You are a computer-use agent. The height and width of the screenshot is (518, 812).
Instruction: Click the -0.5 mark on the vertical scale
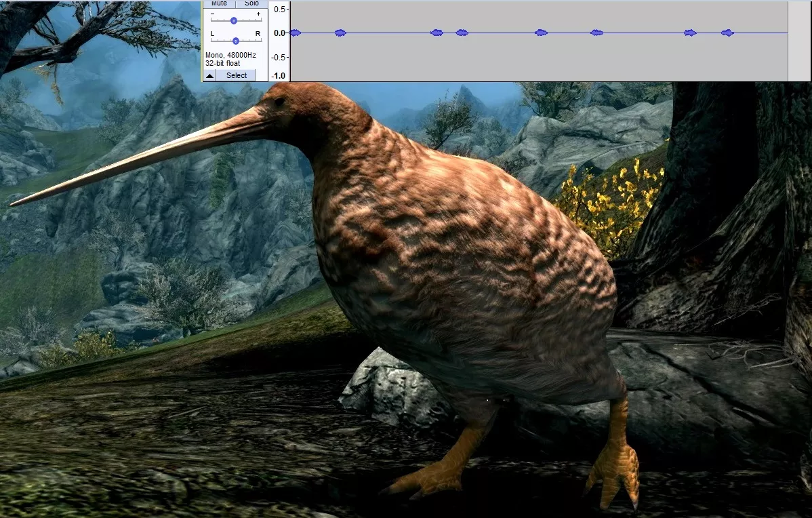coord(279,58)
